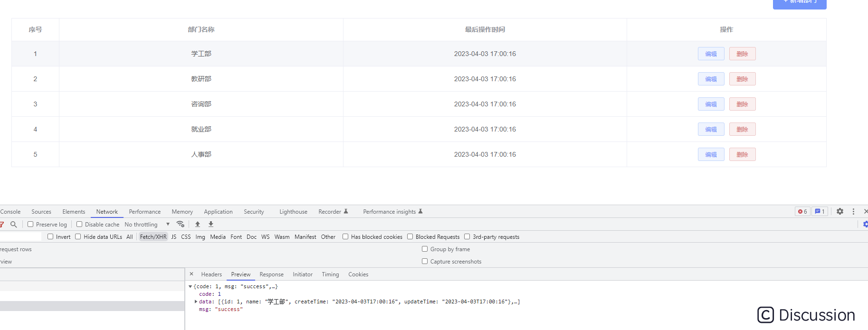Click the 人事部 department name cell
Viewport: 868px width, 330px height.
coord(201,154)
